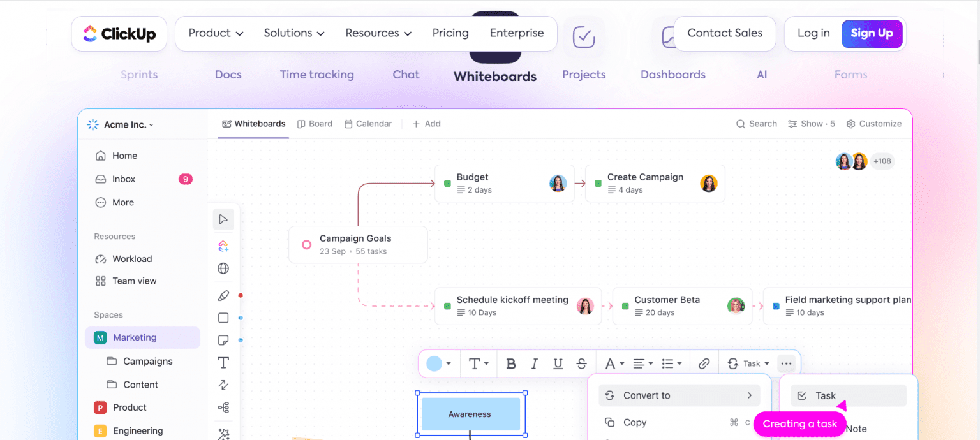
Task: Toggle italic formatting
Action: tap(535, 363)
